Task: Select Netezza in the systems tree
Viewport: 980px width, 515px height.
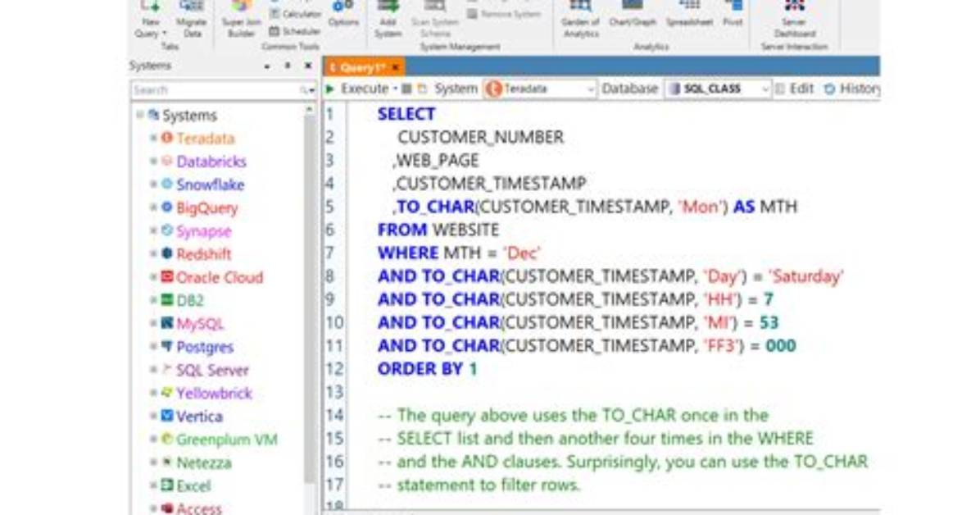Action: [x=204, y=463]
